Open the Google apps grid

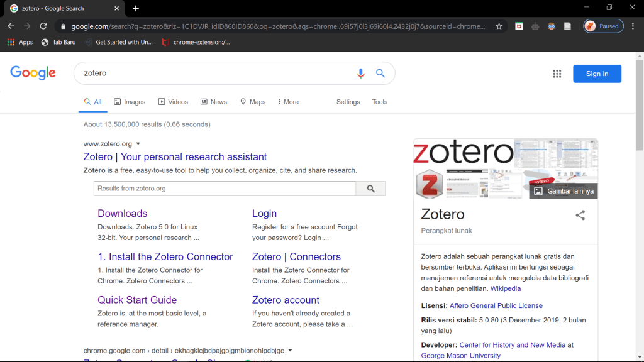[x=557, y=74]
